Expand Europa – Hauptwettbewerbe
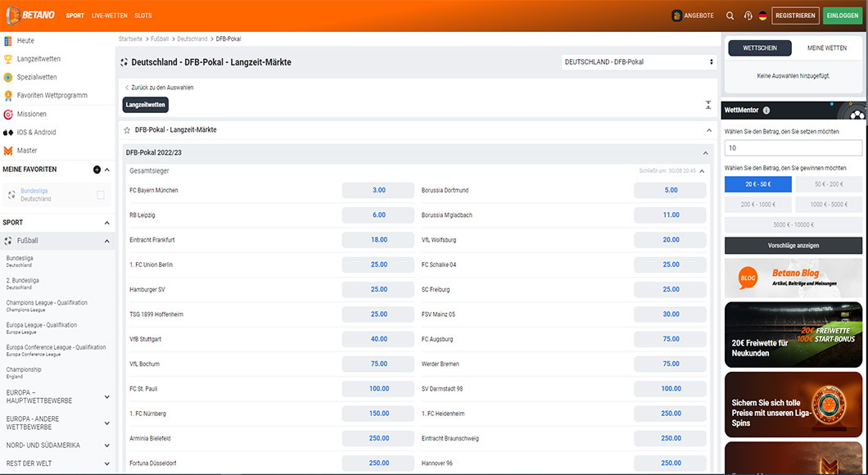 [106, 397]
